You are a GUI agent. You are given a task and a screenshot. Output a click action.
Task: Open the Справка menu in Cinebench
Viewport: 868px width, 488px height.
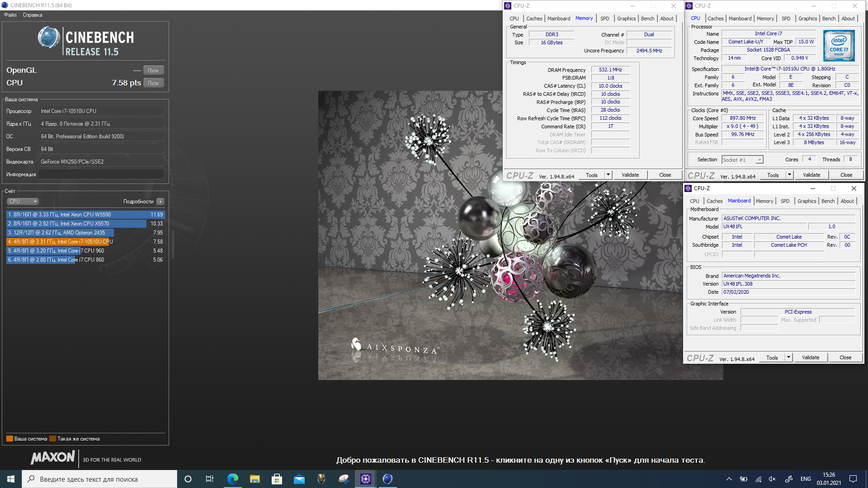pos(33,15)
